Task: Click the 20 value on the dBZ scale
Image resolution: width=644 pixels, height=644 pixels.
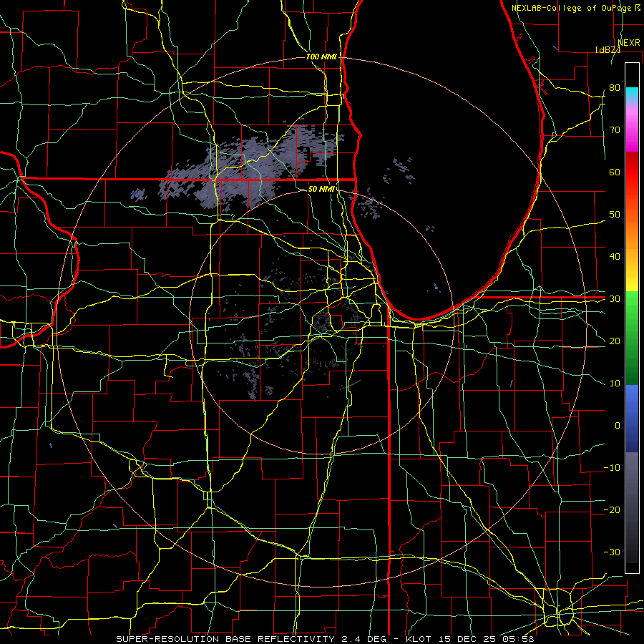Action: (x=615, y=341)
